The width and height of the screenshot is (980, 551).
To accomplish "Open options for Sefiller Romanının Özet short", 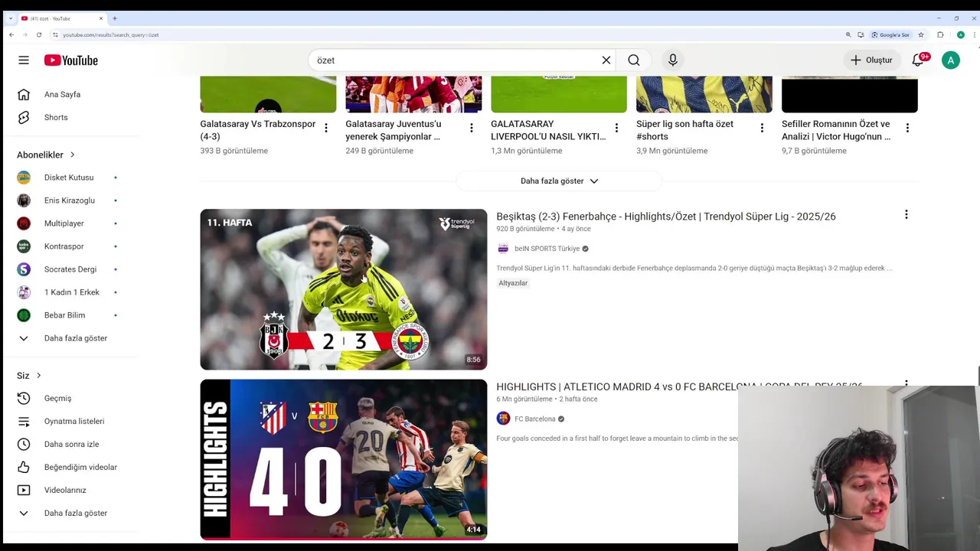I will 907,128.
